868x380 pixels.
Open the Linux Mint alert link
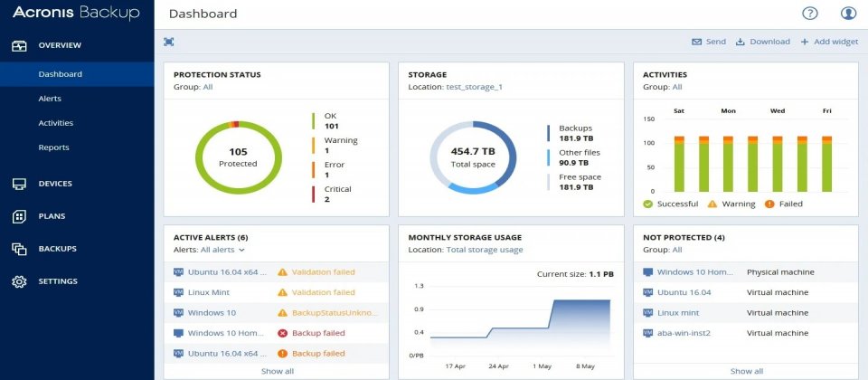pyautogui.click(x=209, y=292)
